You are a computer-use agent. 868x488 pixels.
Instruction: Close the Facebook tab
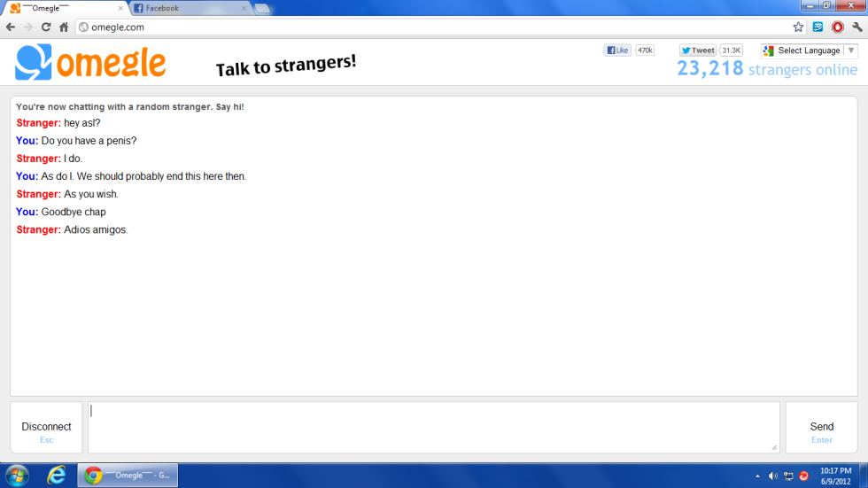244,9
